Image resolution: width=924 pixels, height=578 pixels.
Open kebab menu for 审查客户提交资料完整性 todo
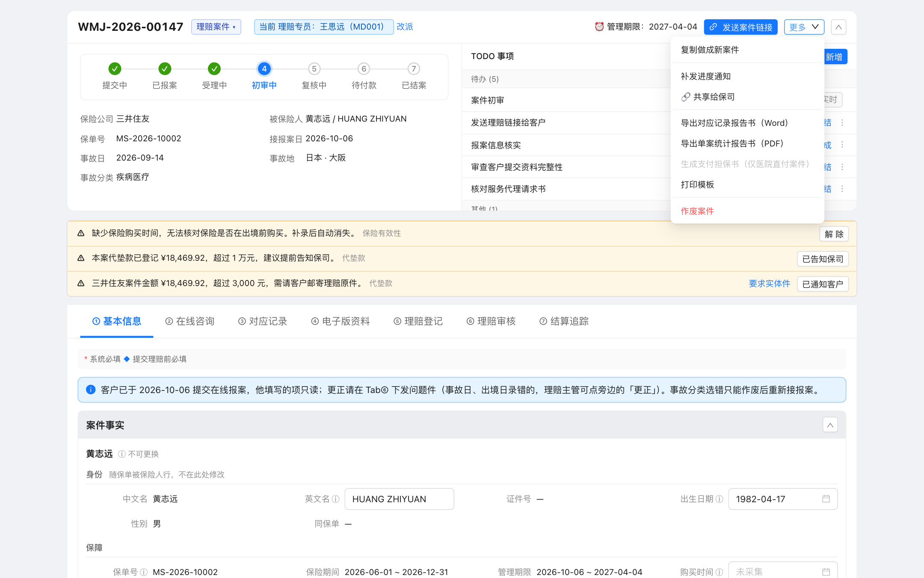coord(842,167)
